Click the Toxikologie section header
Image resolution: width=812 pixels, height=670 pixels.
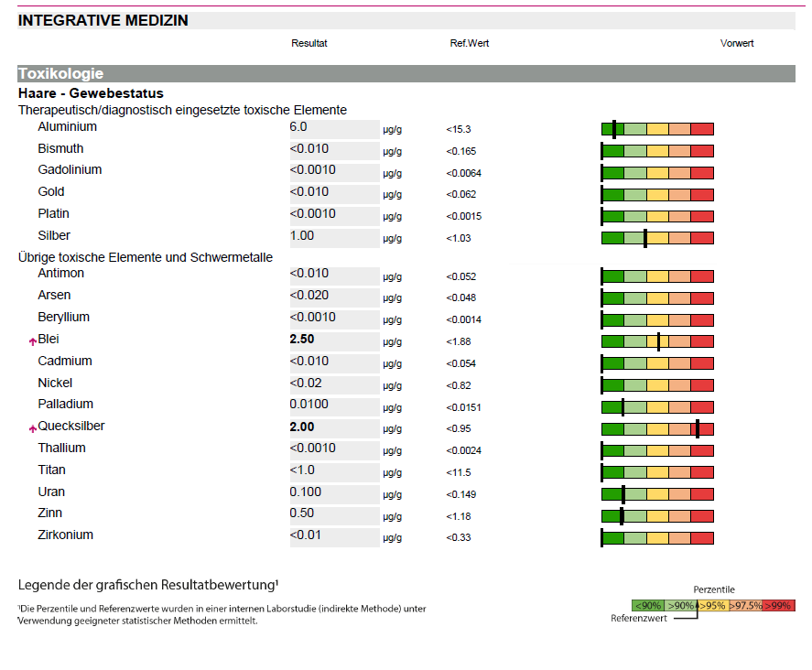click(x=60, y=74)
